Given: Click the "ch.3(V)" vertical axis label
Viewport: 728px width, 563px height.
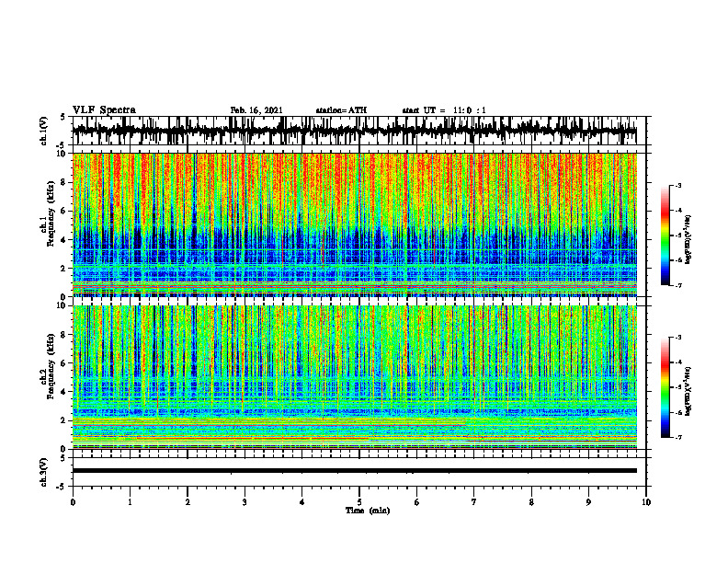Looking at the screenshot, I should tap(44, 472).
